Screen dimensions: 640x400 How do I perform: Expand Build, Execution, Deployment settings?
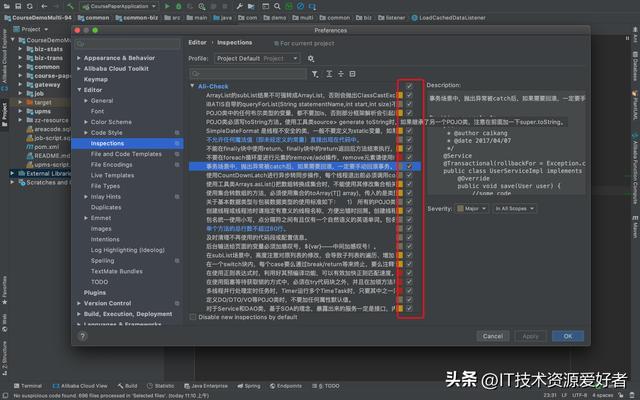pyautogui.click(x=79, y=314)
